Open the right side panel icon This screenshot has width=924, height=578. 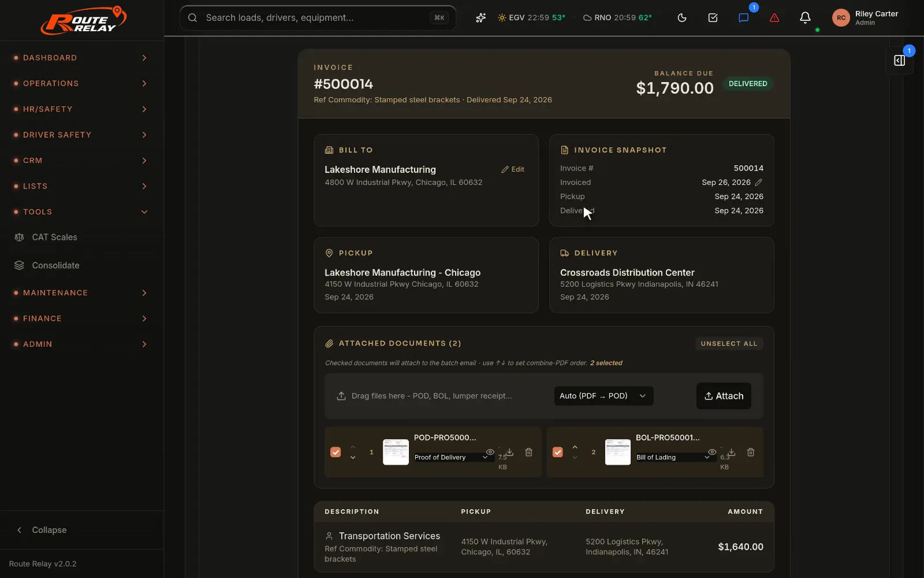(x=899, y=60)
